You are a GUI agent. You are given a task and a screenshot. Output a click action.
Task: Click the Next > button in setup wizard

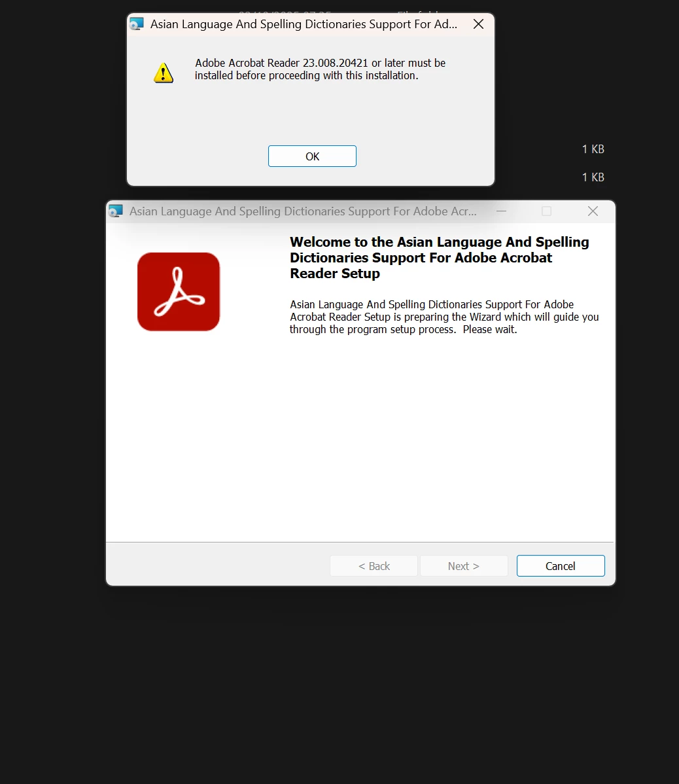click(464, 565)
